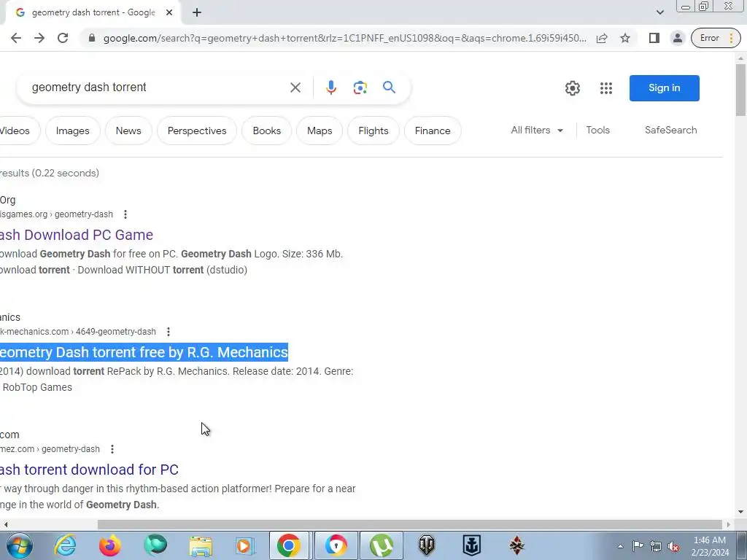The width and height of the screenshot is (747, 560).
Task: Open more options for isgames.org result
Action: point(125,214)
